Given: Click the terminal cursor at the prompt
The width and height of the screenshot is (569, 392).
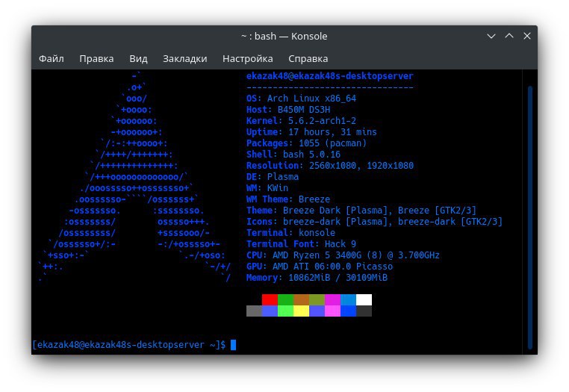Looking at the screenshot, I should (233, 345).
